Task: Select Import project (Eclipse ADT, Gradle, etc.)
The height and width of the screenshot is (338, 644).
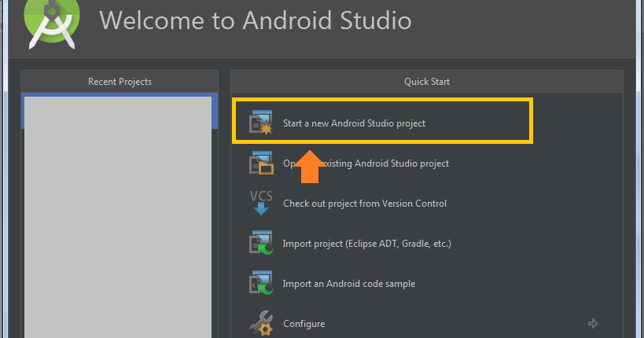Action: click(x=366, y=244)
